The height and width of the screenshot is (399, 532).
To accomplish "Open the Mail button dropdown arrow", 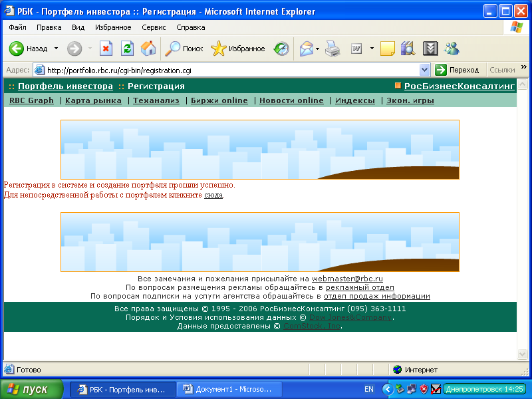I will click(x=318, y=49).
